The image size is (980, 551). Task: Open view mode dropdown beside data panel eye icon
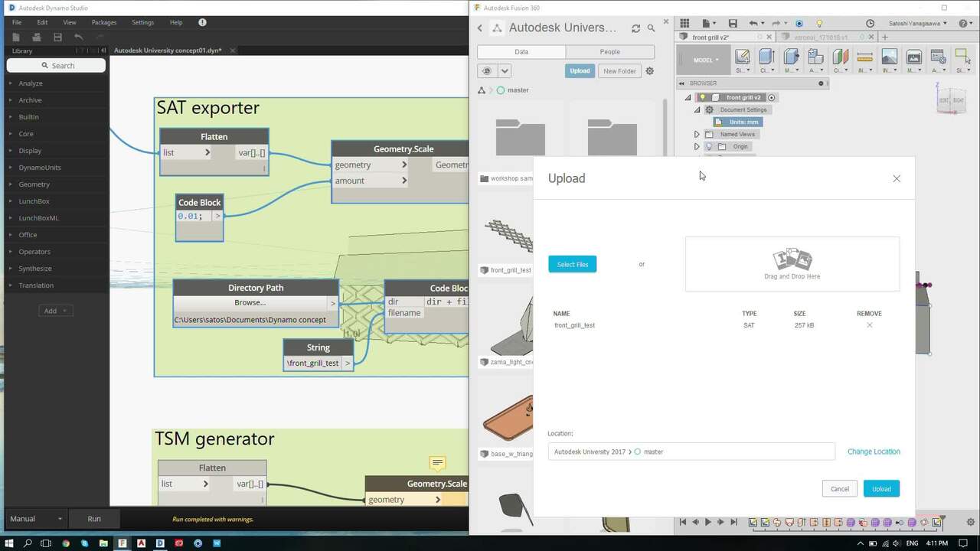coord(505,71)
